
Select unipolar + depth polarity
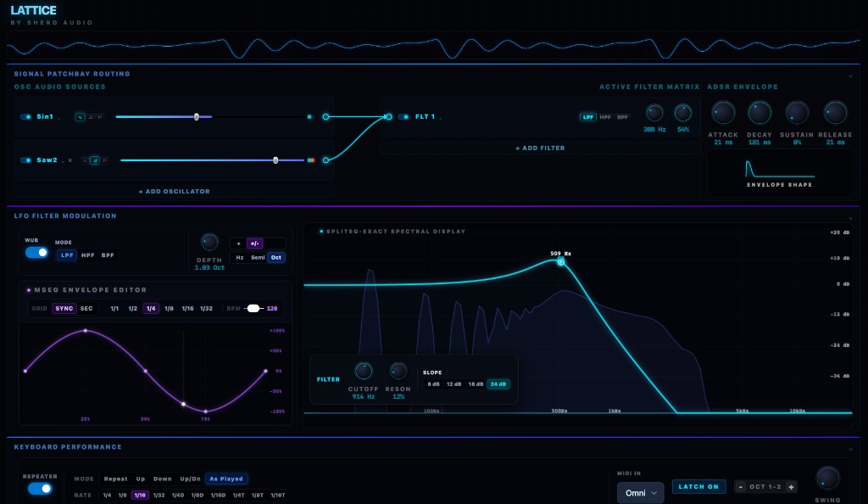(238, 244)
